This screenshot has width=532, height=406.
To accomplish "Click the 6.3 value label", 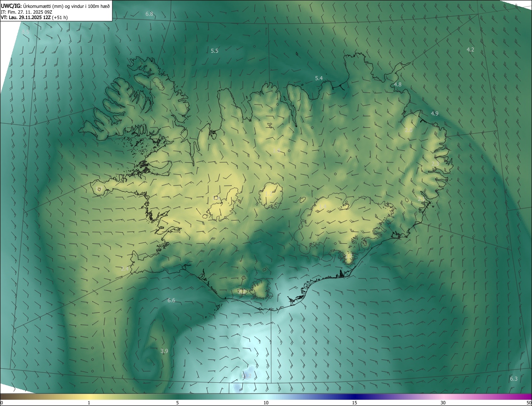I will [x=514, y=379].
